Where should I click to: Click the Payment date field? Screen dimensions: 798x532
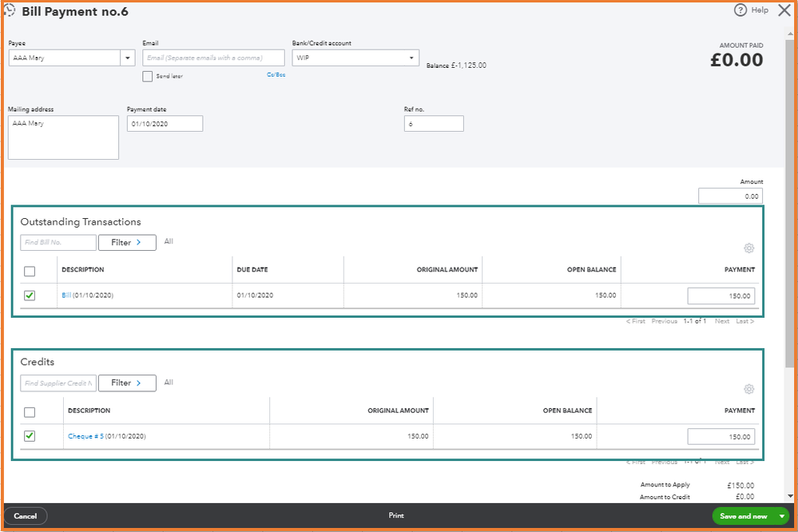[x=165, y=124]
